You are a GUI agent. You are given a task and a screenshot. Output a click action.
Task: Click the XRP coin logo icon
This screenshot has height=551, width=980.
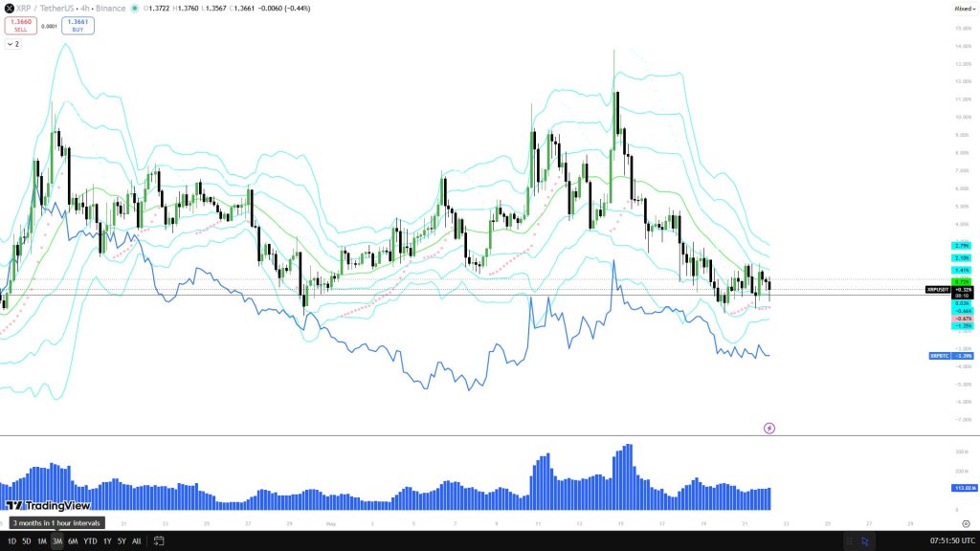(10, 9)
